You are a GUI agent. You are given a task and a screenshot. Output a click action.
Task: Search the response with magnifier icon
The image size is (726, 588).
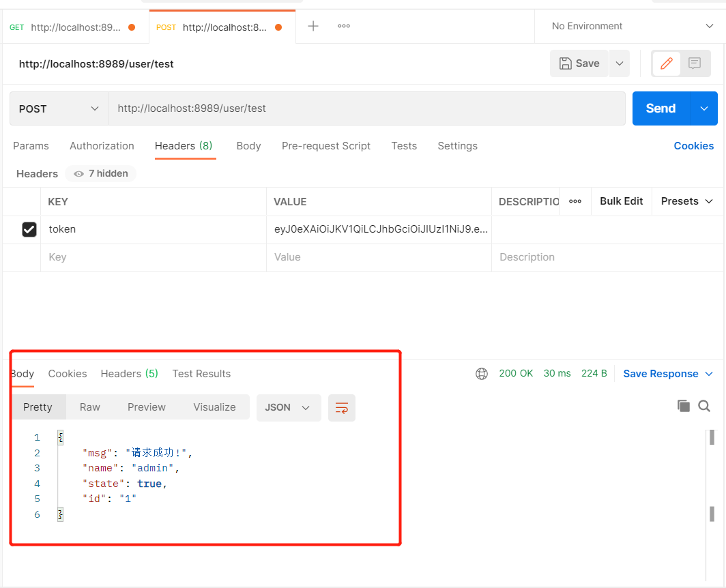pos(704,406)
